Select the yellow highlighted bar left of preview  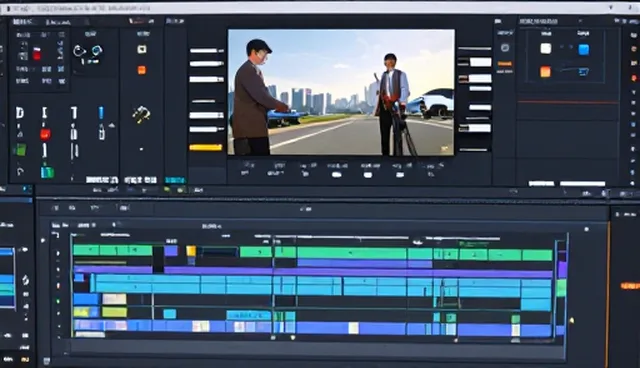tap(206, 147)
